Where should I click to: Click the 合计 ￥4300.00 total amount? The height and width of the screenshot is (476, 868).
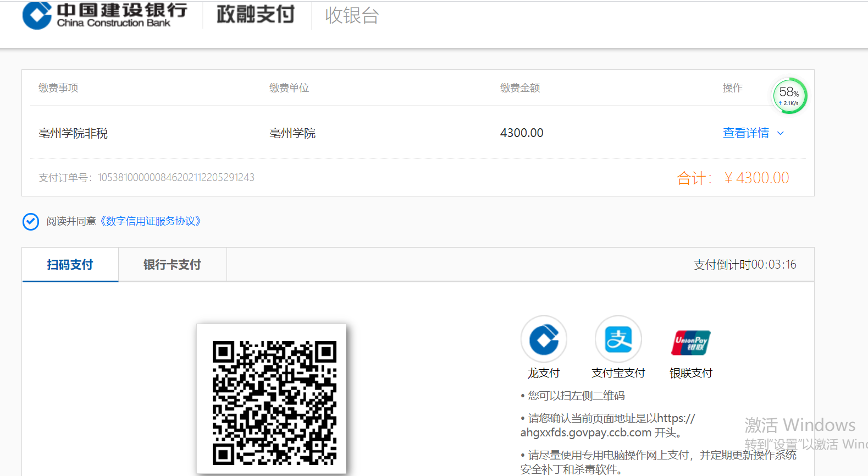[733, 178]
